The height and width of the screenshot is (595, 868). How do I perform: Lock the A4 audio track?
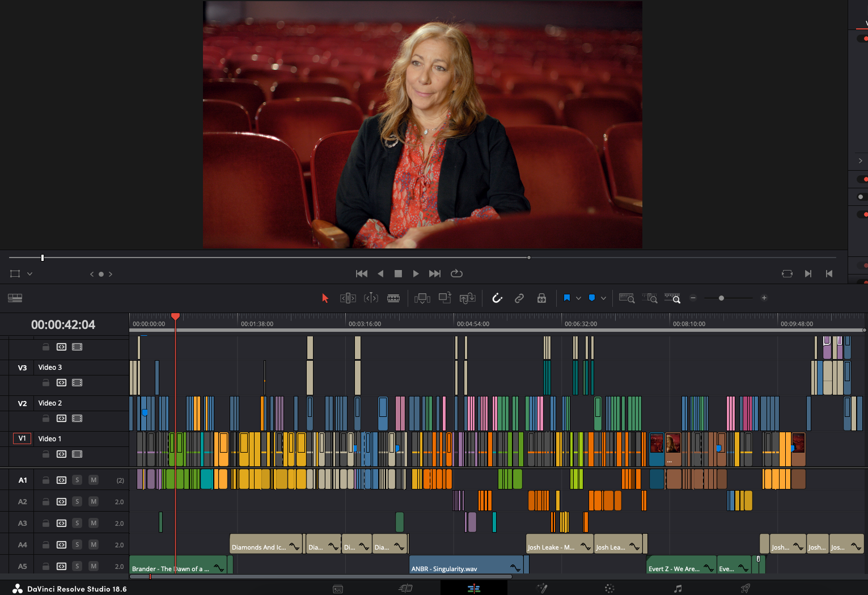click(46, 545)
